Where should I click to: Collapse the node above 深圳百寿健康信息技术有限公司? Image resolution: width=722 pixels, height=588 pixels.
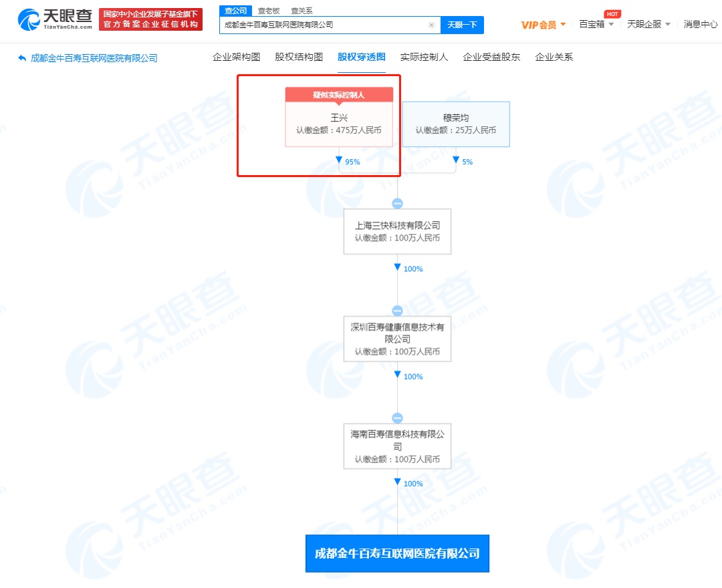click(397, 311)
